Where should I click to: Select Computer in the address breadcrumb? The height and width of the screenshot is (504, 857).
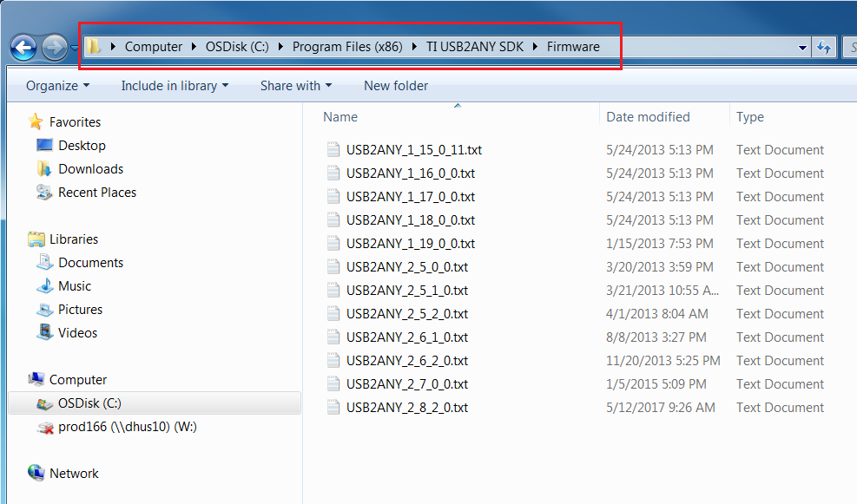coord(154,47)
